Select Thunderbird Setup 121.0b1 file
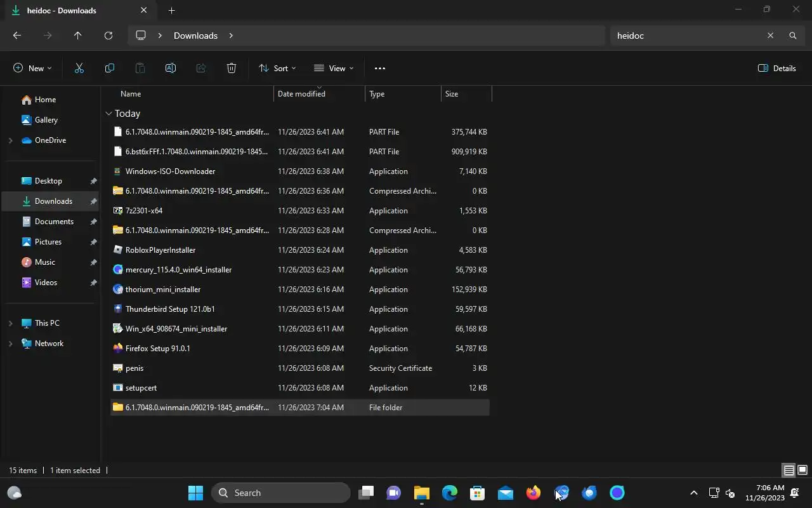 pyautogui.click(x=299, y=309)
